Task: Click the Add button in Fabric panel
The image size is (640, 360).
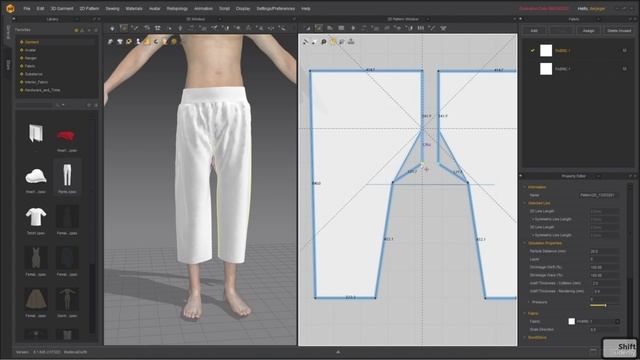Action: (534, 31)
